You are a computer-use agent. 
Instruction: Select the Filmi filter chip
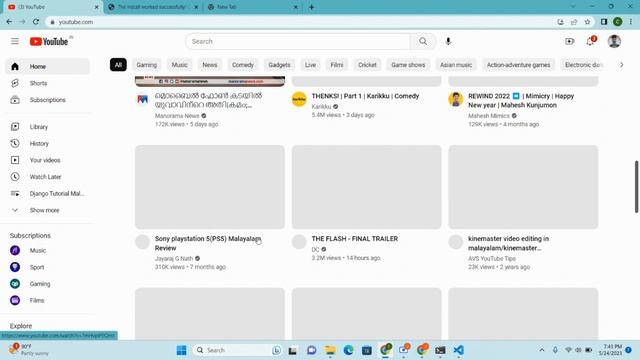click(x=337, y=65)
